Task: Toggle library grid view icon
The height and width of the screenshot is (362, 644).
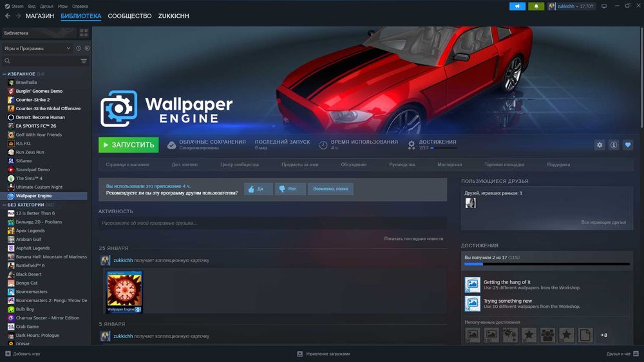Action: click(x=84, y=33)
